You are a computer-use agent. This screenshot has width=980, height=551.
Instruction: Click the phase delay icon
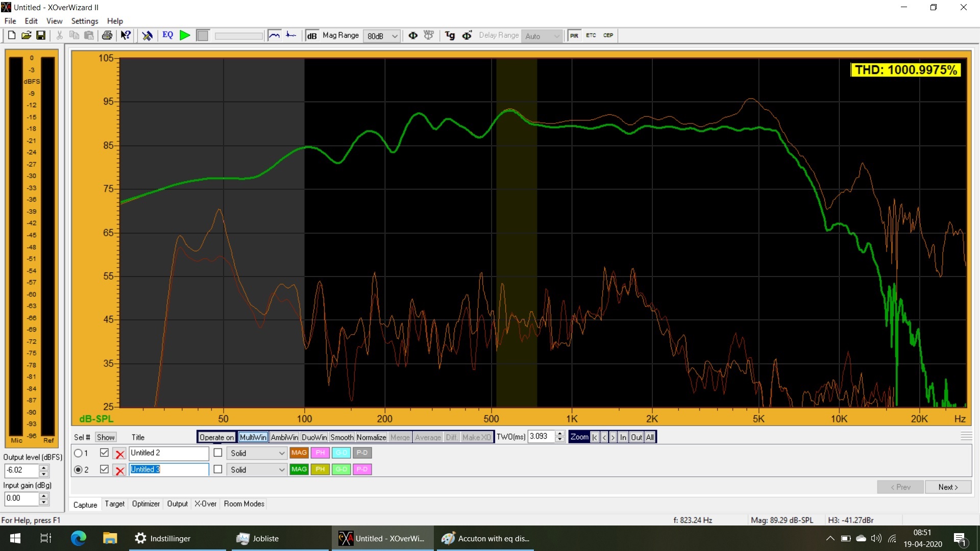click(x=467, y=35)
